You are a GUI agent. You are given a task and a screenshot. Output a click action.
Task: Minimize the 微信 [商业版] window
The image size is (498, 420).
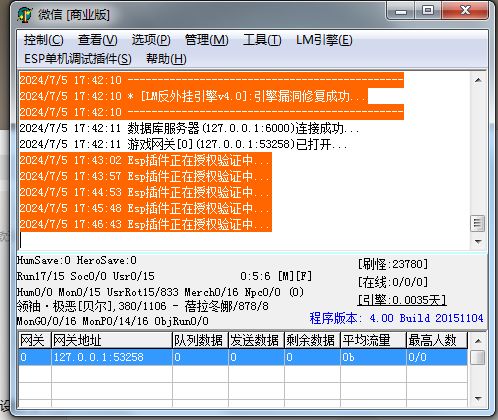(x=401, y=12)
